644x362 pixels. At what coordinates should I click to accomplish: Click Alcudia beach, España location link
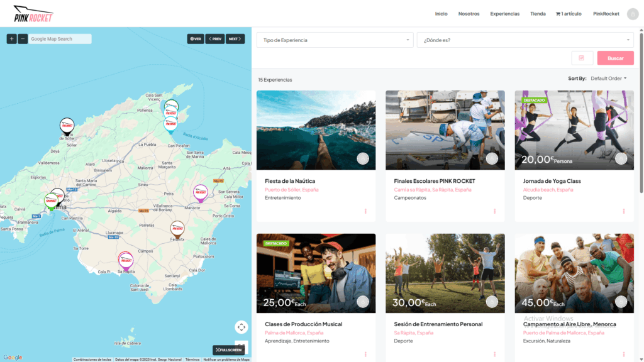548,190
